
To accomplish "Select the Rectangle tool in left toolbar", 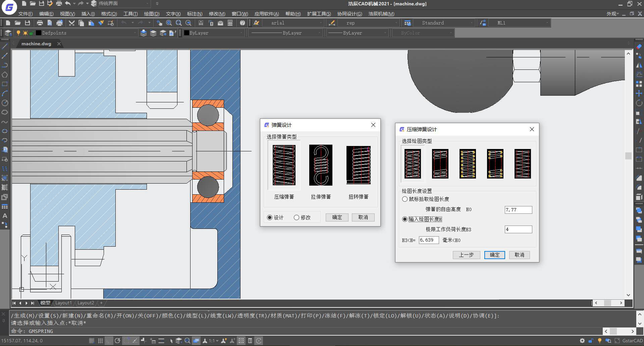I will pyautogui.click(x=5, y=84).
